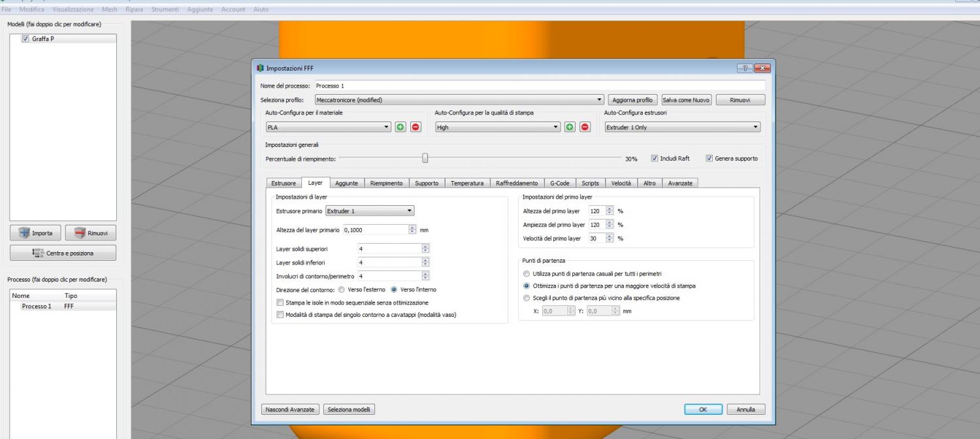This screenshot has height=439, width=980.
Task: Expand the Estrusore primario dropdown
Action: coord(370,211)
